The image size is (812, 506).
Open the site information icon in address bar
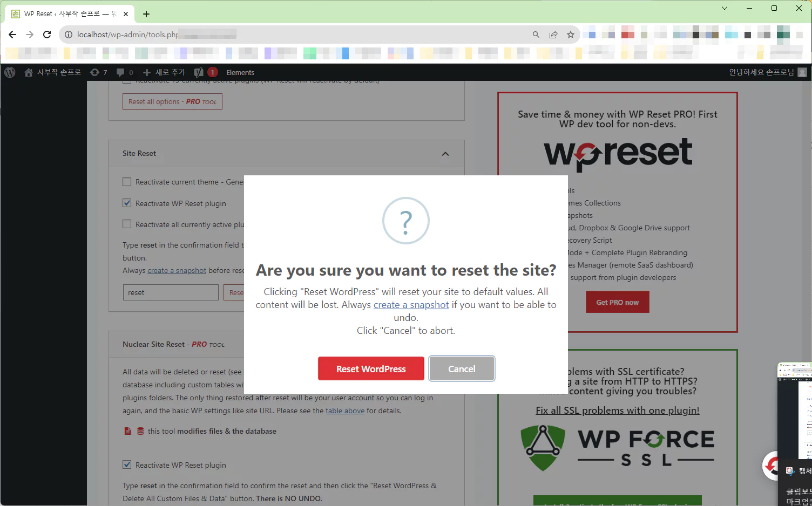point(69,35)
